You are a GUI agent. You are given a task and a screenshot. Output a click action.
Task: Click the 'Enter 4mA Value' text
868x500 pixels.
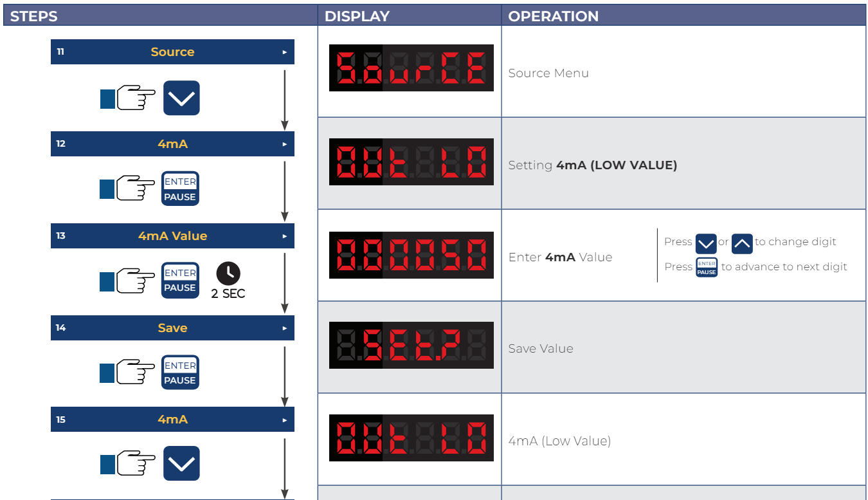560,257
